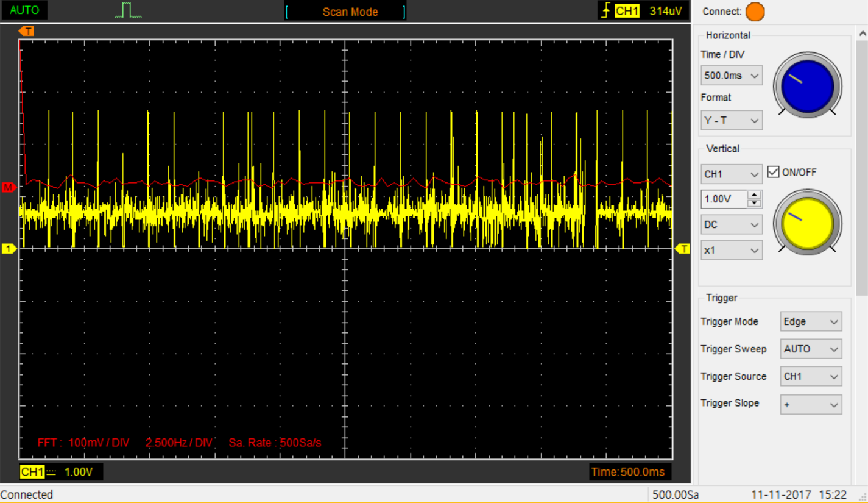Open the Trigger Mode Edge dropdown
The image size is (868, 503).
[x=811, y=321]
